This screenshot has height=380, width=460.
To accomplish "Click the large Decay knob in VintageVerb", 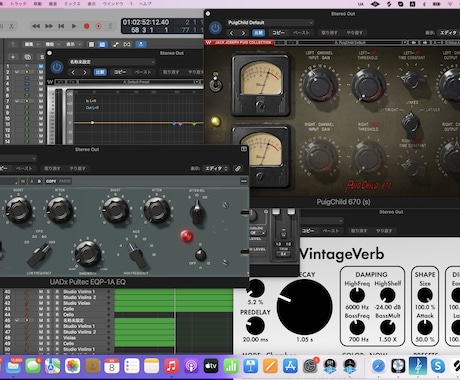I will point(304,307).
